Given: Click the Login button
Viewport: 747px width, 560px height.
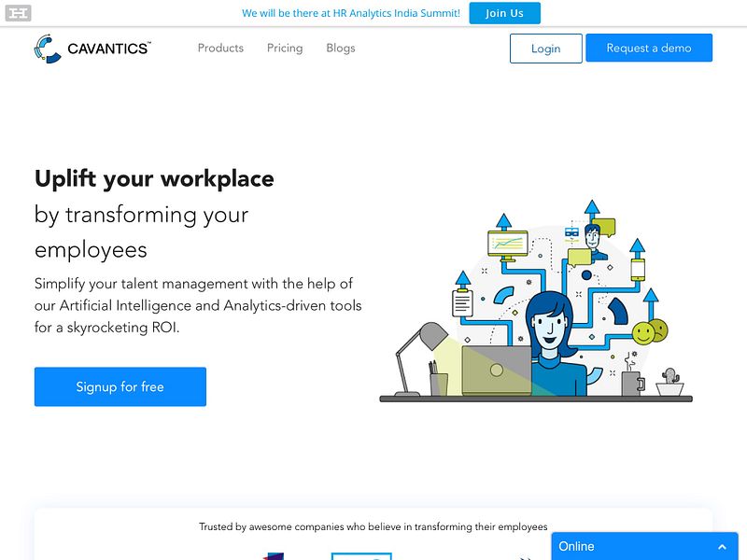Looking at the screenshot, I should [546, 49].
